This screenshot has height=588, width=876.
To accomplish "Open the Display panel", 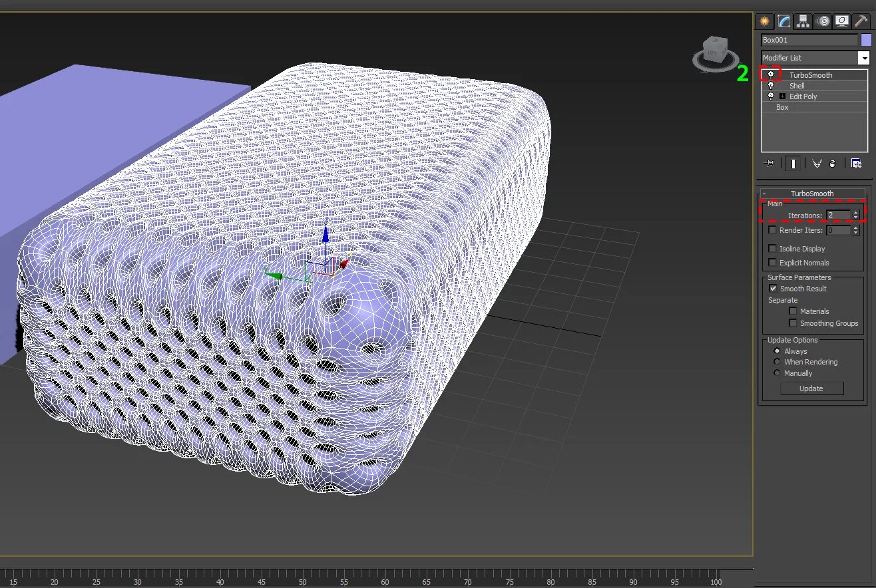I will click(842, 21).
